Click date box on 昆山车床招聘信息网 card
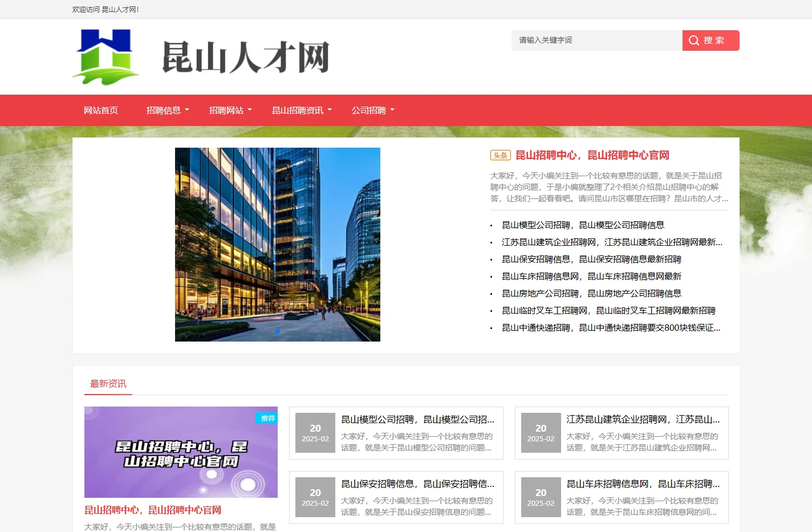Image resolution: width=812 pixels, height=532 pixels. click(x=541, y=498)
